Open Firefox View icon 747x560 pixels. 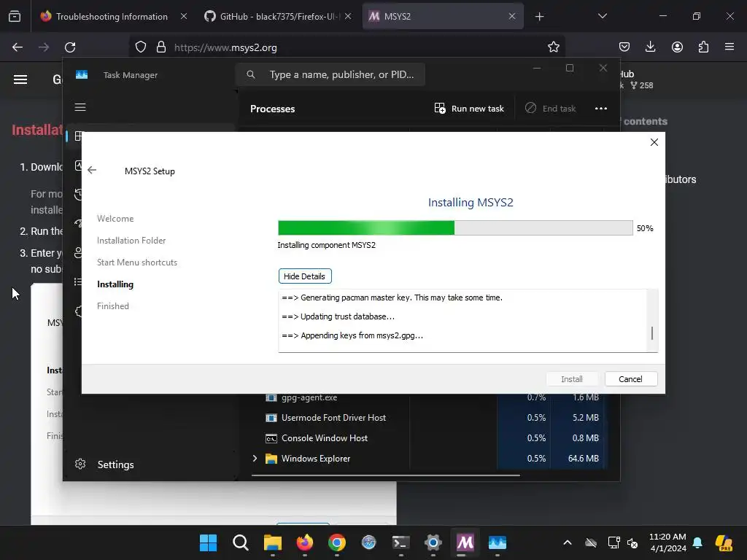pyautogui.click(x=15, y=16)
